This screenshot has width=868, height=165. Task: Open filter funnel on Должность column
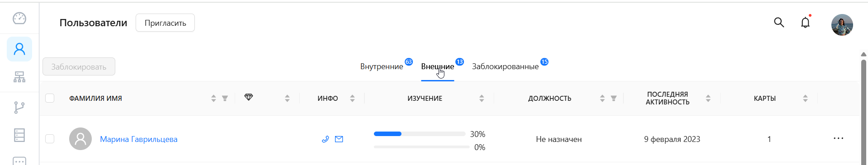point(613,98)
